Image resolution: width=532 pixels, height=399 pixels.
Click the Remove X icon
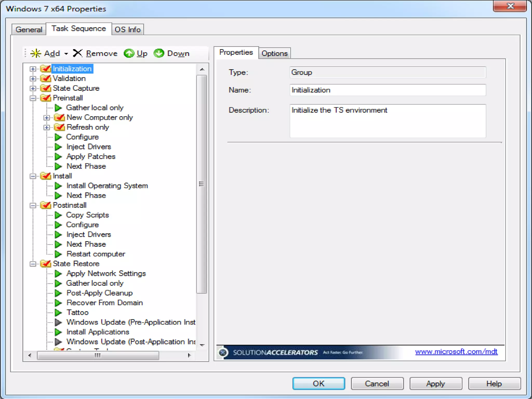tap(77, 53)
